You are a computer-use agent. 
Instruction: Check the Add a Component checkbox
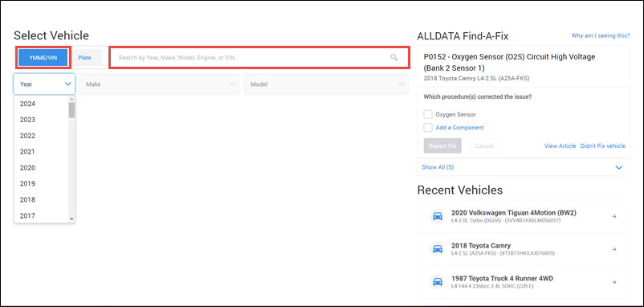point(428,128)
